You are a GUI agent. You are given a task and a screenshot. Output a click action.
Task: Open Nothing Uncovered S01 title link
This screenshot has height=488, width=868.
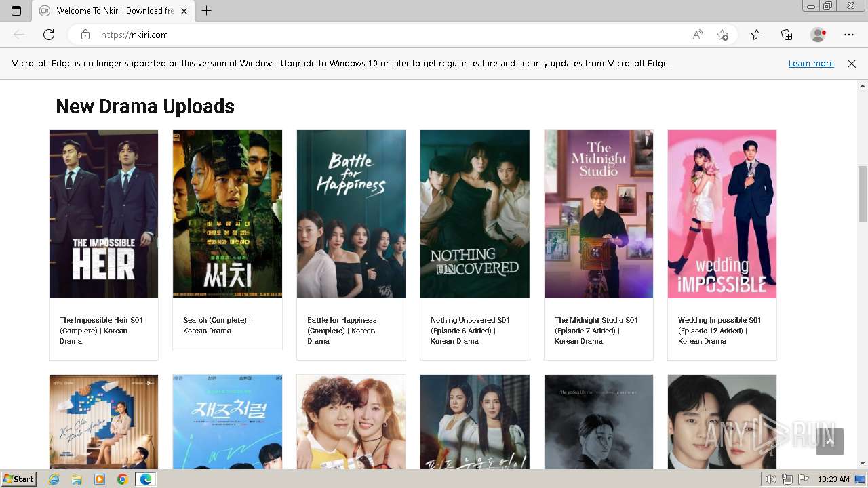(x=470, y=331)
